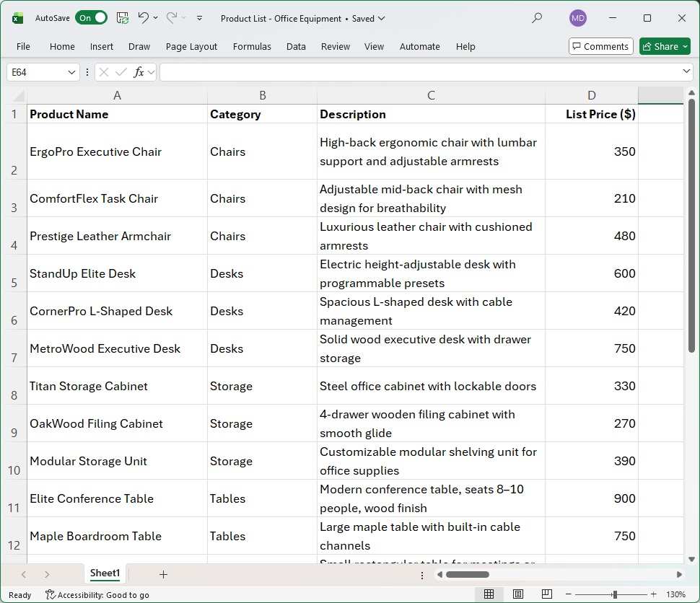The width and height of the screenshot is (700, 603).
Task: Click the vertical scrollbar down arrow
Action: tap(691, 559)
